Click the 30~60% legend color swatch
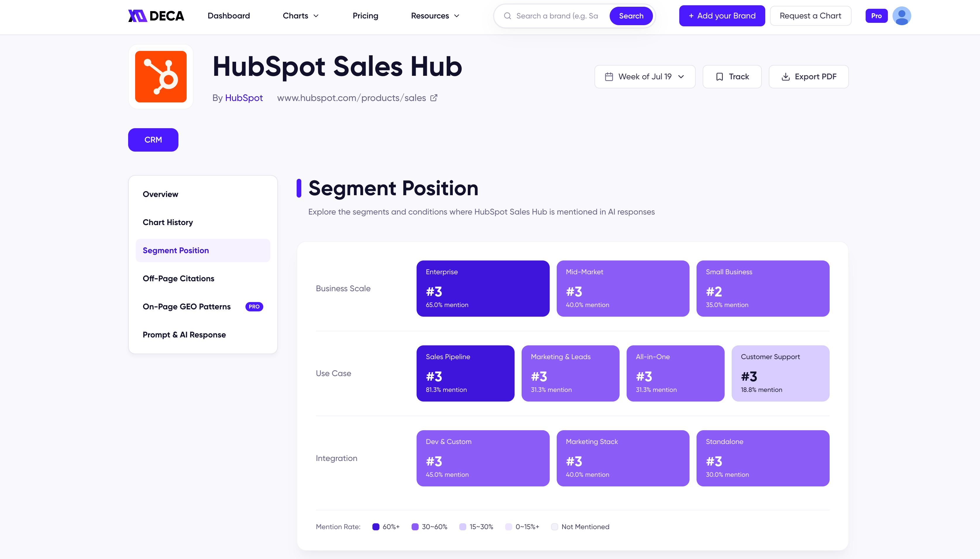Viewport: 980px width, 559px height. coord(415,527)
